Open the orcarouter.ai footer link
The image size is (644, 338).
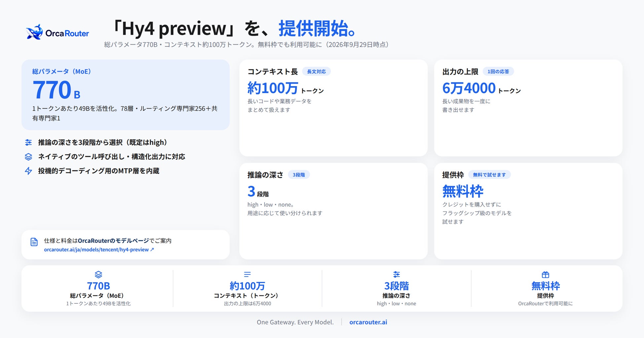click(x=368, y=322)
